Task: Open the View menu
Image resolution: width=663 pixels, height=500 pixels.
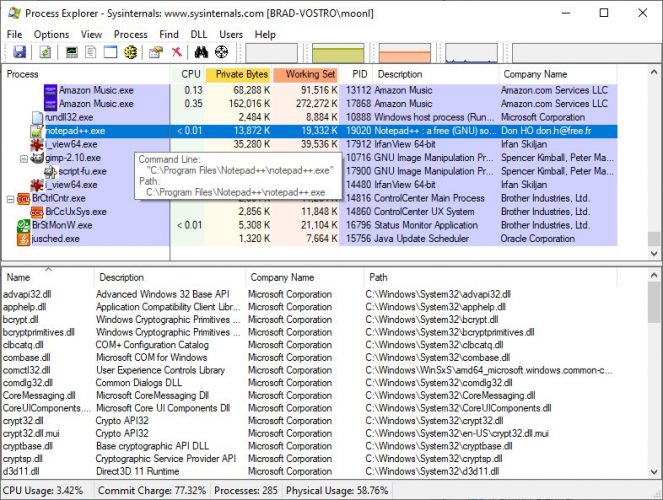Action: [x=91, y=34]
